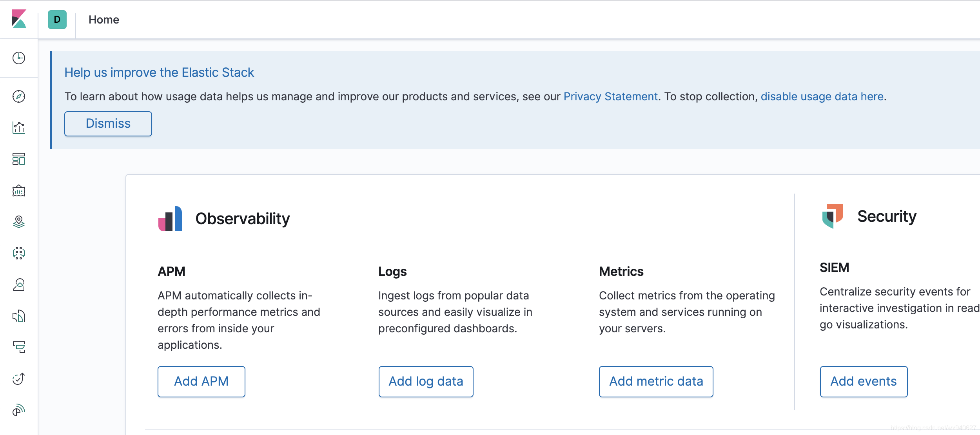Image resolution: width=980 pixels, height=435 pixels.
Task: Click Add log data button
Action: coord(426,382)
